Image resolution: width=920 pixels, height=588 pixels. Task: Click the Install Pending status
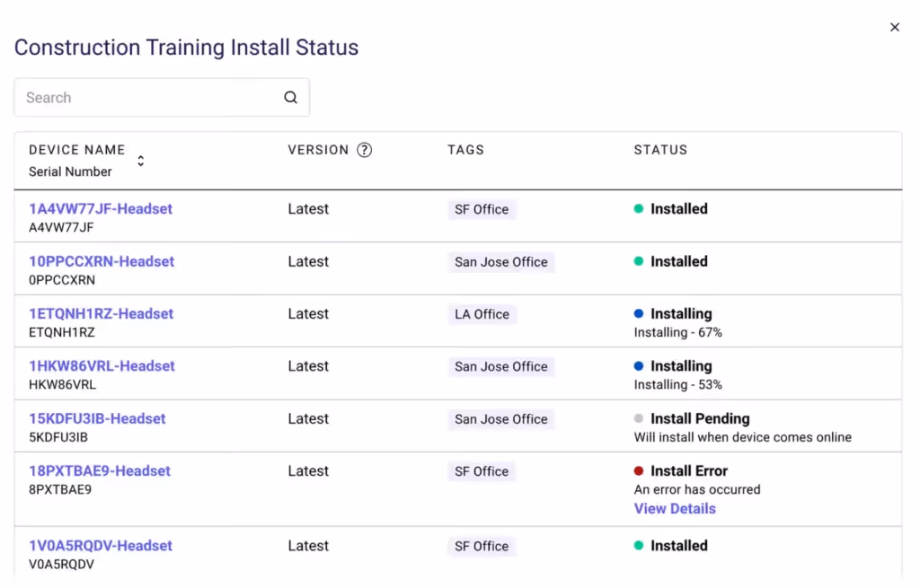[692, 418]
